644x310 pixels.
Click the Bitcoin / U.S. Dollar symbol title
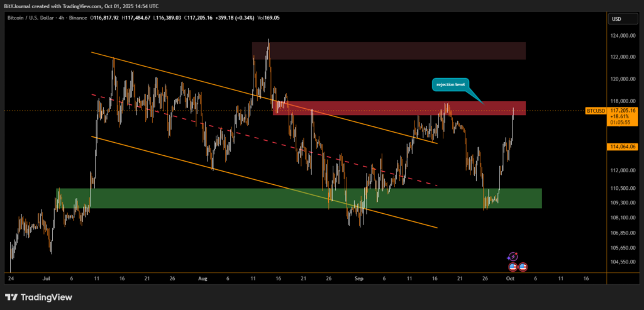click(38, 18)
